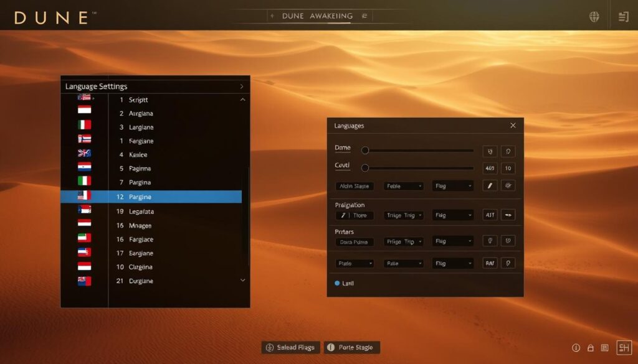
Task: Click the lock icon in bottom right
Action: (591, 348)
